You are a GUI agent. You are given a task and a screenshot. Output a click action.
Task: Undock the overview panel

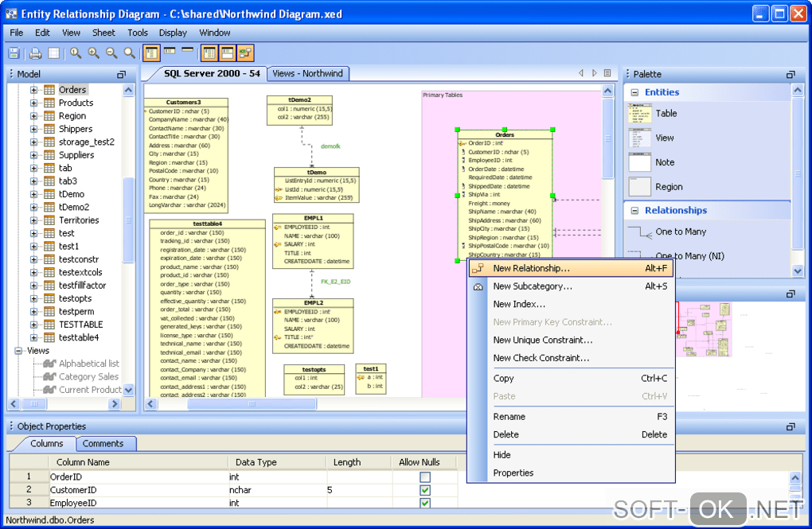(791, 294)
